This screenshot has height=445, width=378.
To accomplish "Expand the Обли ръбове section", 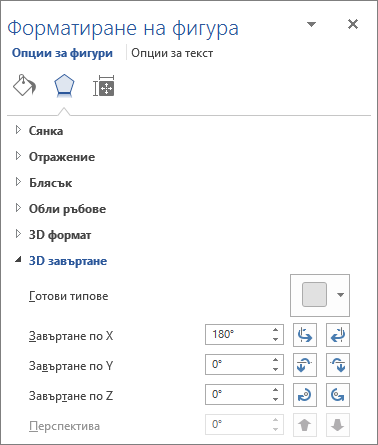I will coord(61,209).
